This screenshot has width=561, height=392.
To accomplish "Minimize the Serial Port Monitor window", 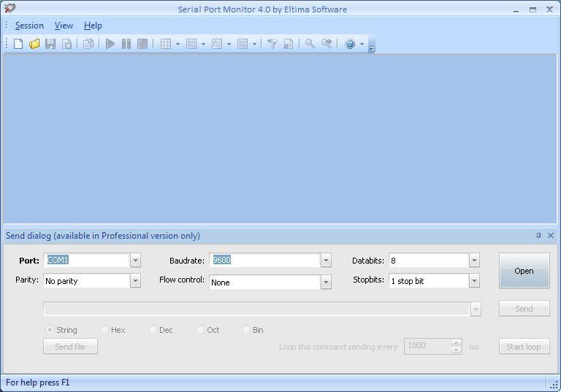I will click(x=516, y=9).
